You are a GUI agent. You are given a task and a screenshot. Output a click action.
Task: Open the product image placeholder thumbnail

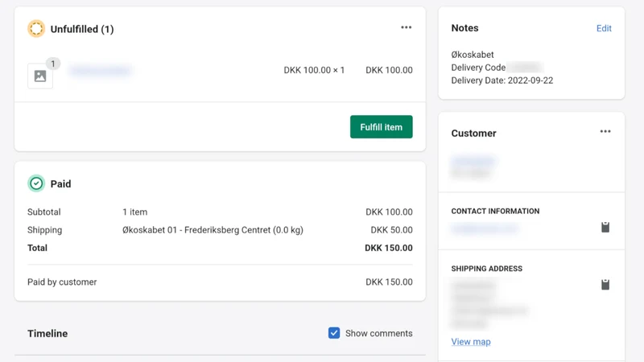40,76
